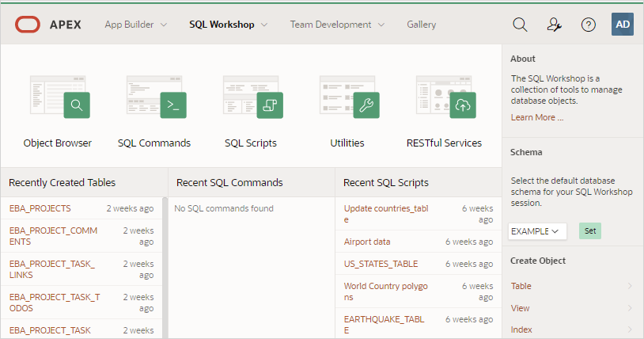
Task: Open the Gallery tab
Action: 422,25
